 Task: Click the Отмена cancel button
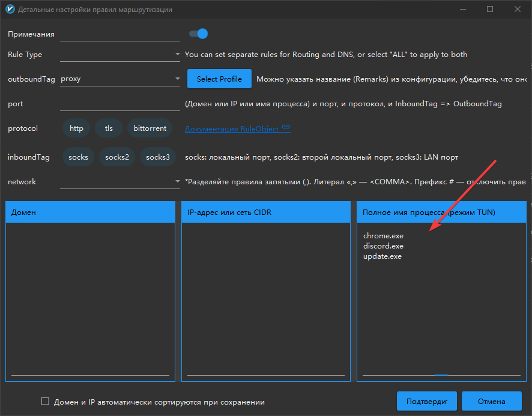point(492,402)
